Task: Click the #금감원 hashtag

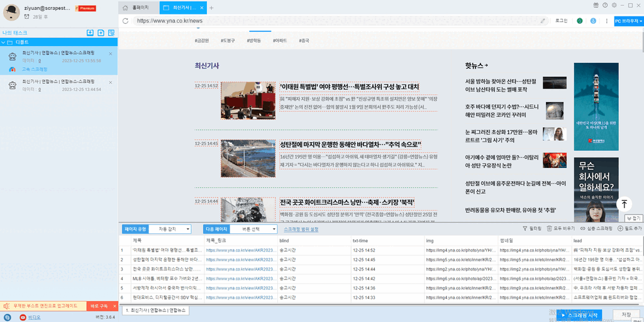Action: tap(202, 41)
